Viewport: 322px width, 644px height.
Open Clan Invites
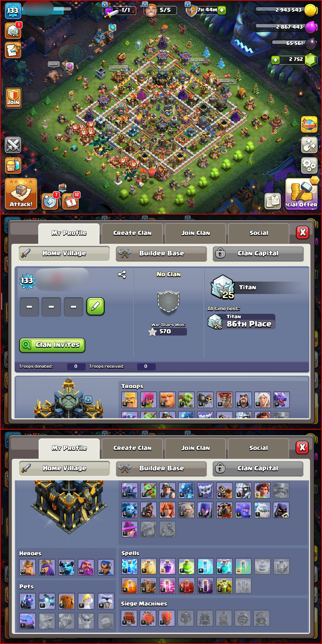[52, 345]
